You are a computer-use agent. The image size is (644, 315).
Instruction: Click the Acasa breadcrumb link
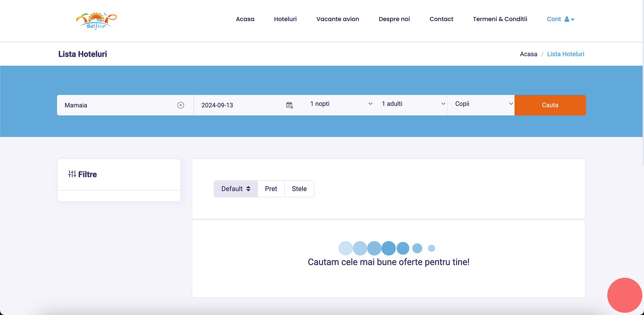point(528,54)
